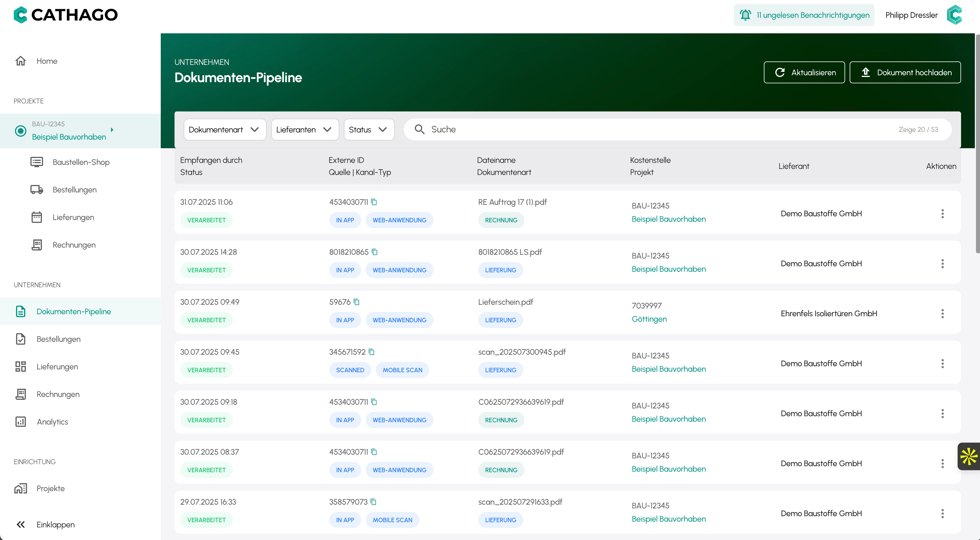Open actions menu for scan_202507291633.pdf
This screenshot has height=540, width=980.
pyautogui.click(x=942, y=513)
